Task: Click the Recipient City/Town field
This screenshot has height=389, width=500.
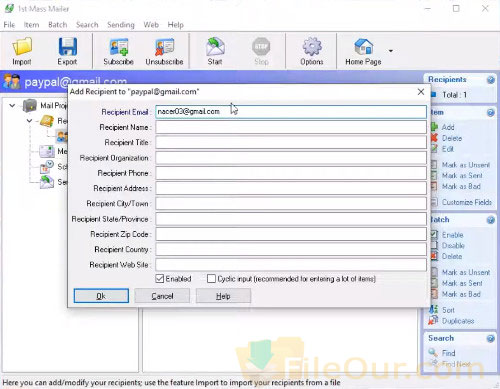Action: coord(291,203)
